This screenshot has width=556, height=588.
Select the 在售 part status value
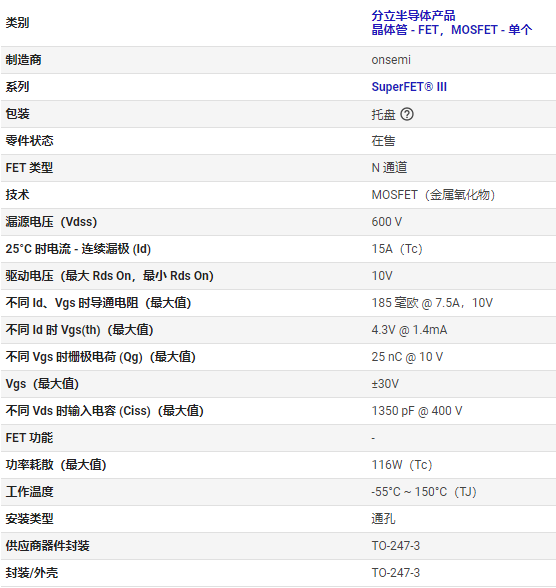coord(383,141)
